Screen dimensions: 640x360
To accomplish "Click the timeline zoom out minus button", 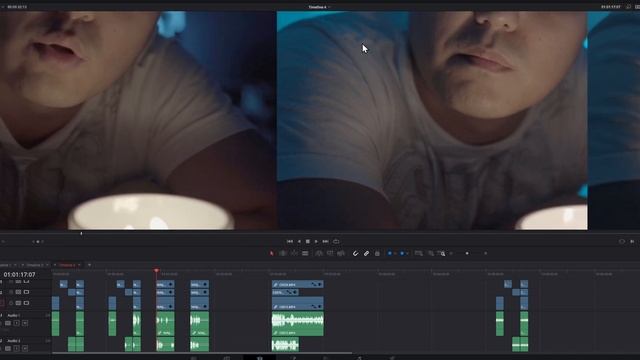I will click(x=451, y=253).
